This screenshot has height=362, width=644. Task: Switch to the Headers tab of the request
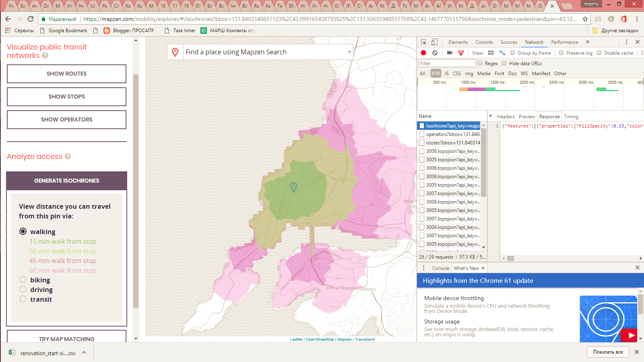(x=506, y=117)
